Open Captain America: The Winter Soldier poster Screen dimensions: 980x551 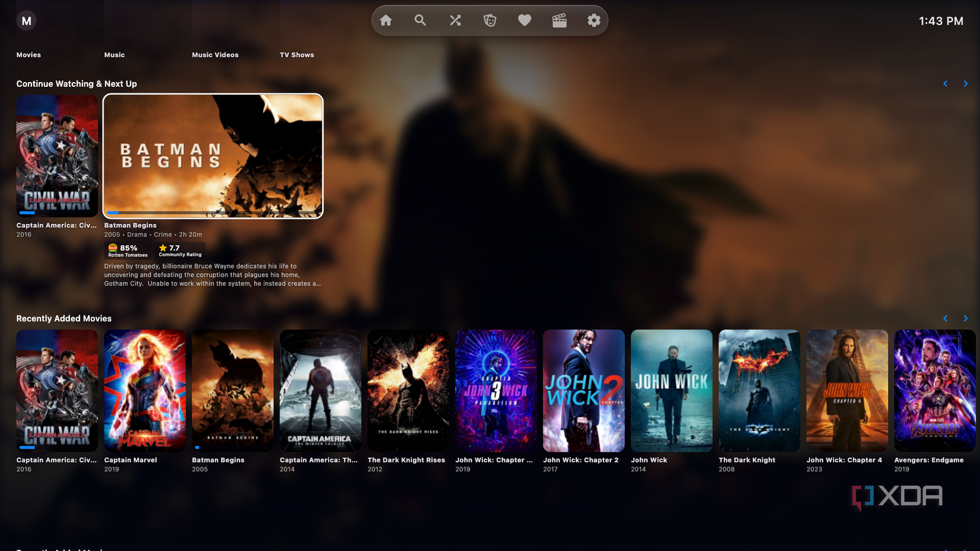[x=321, y=391]
